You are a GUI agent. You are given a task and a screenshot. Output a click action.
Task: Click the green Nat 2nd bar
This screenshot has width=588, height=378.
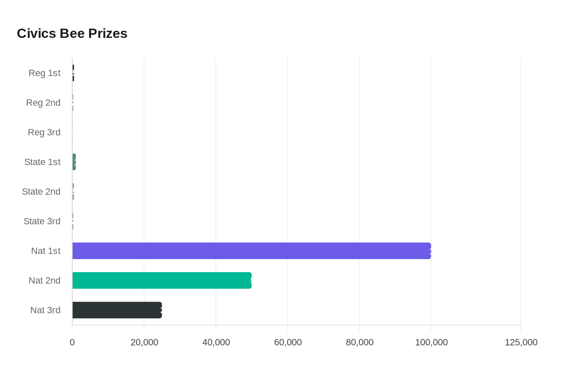162,280
